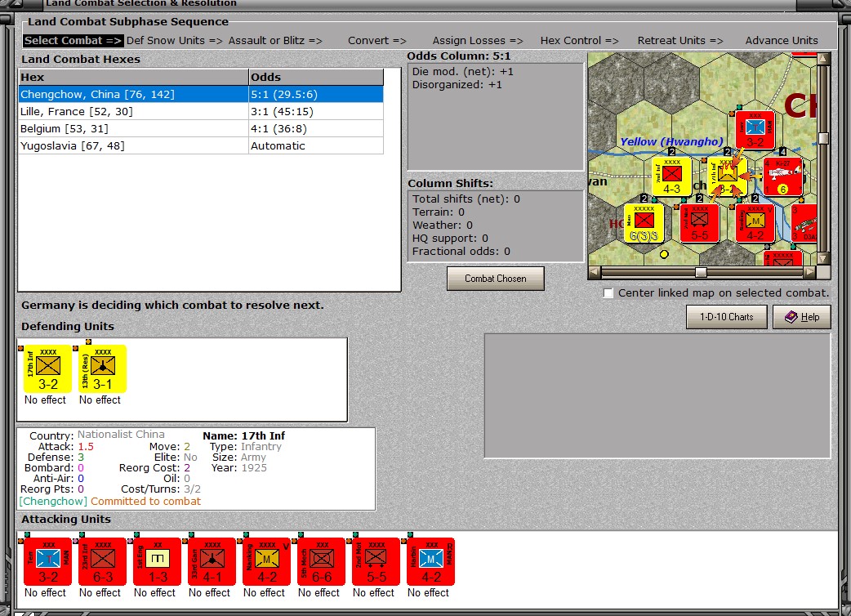Click the map vertical scrollbar thumb
Viewport: 851px width, 616px height.
tap(823, 138)
